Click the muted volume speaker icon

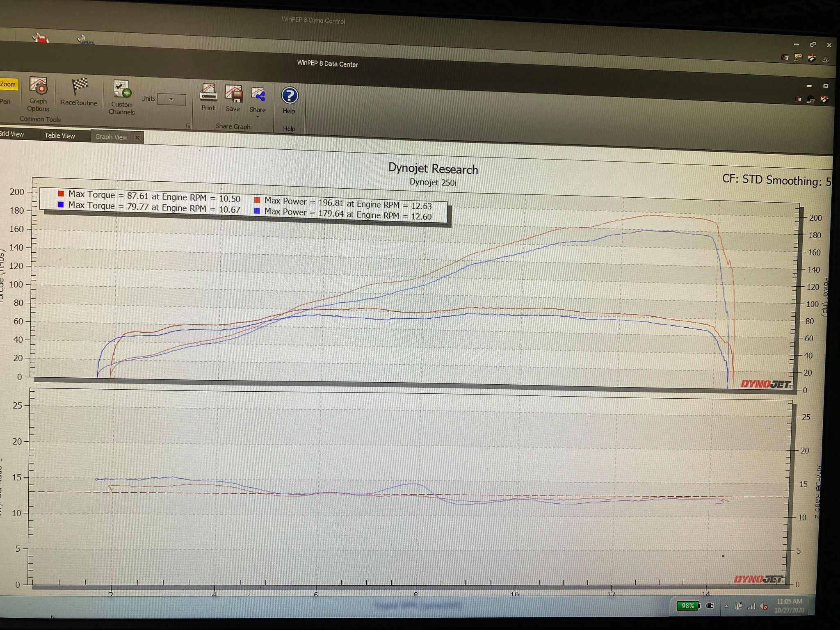(x=764, y=606)
